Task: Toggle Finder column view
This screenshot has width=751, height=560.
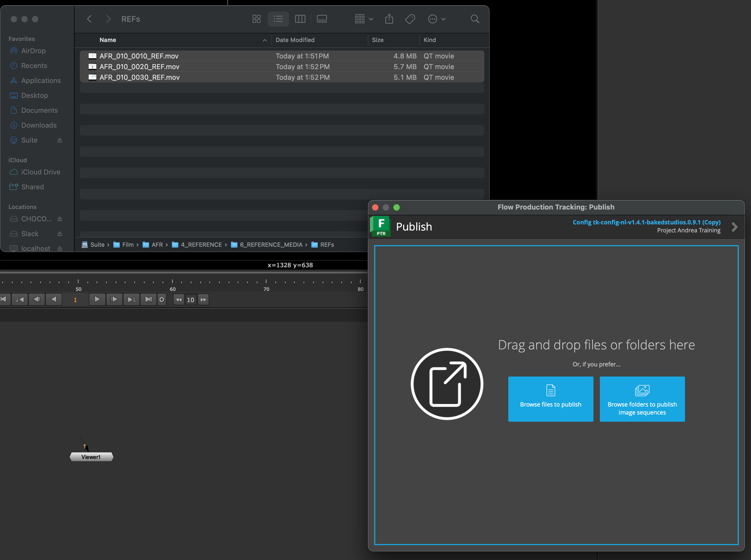Action: [x=300, y=19]
